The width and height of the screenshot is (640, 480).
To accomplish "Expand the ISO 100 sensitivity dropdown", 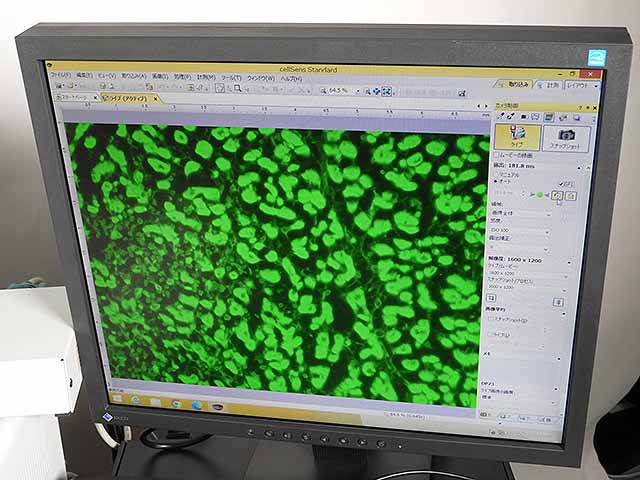I will click(545, 231).
